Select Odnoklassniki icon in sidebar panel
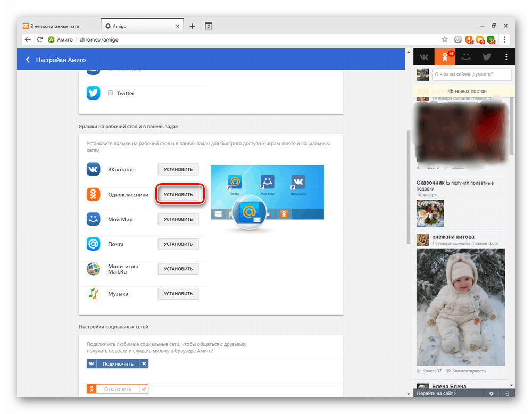Image resolution: width=532 pixels, height=414 pixels. pyautogui.click(x=445, y=57)
